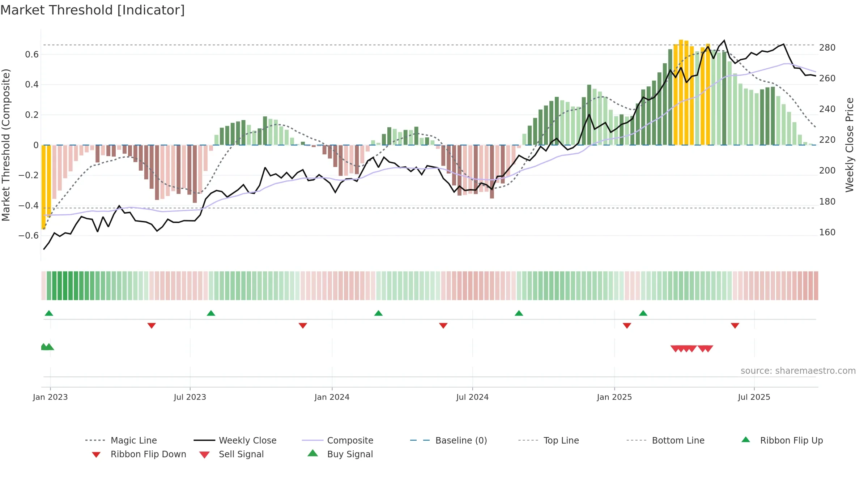Click the green Ribbon Flip Up legend triangle

[746, 440]
